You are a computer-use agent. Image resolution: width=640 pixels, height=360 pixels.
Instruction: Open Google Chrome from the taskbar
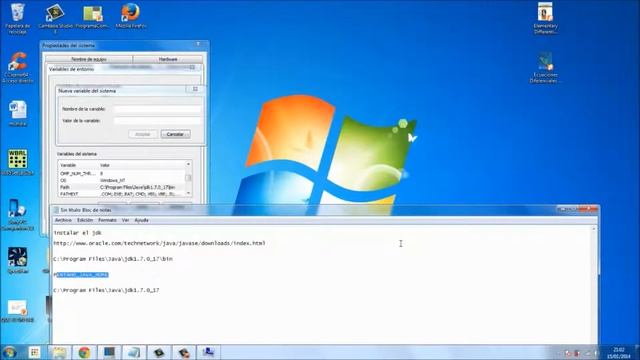point(84,352)
